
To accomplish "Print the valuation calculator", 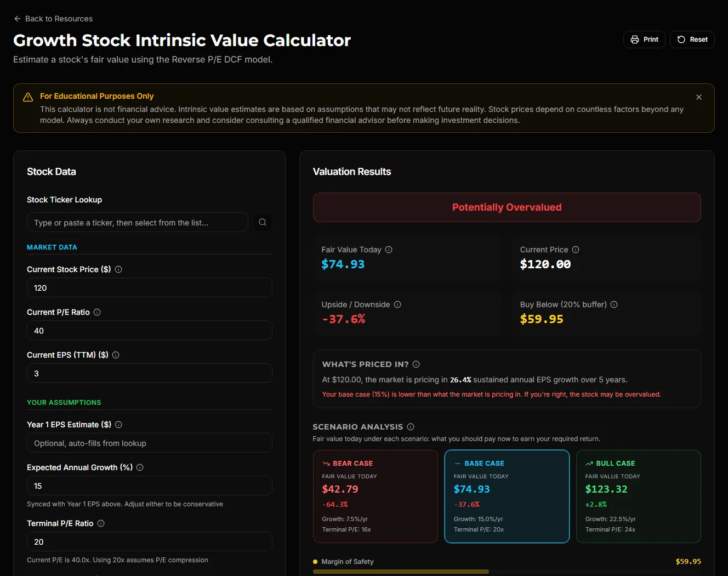I will [x=644, y=39].
